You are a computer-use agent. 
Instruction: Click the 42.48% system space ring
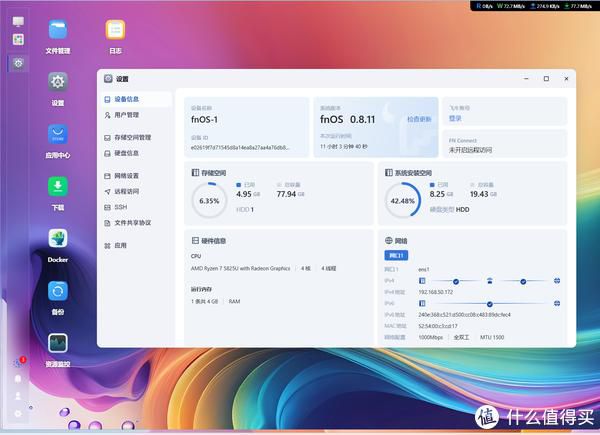403,200
